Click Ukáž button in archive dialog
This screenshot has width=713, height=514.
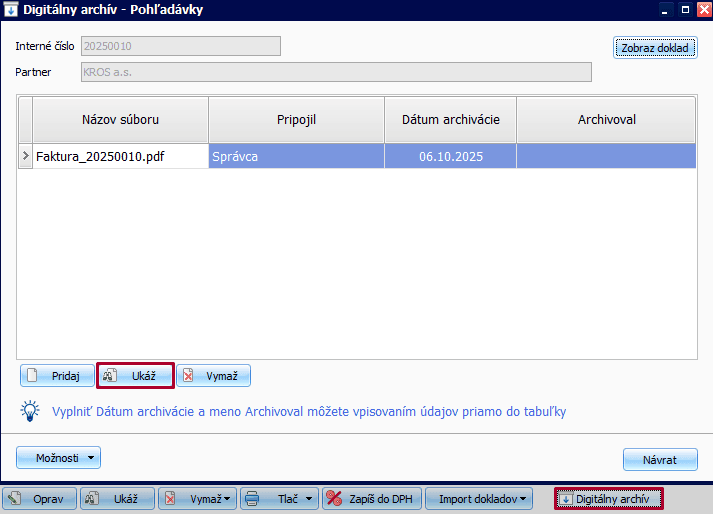135,375
